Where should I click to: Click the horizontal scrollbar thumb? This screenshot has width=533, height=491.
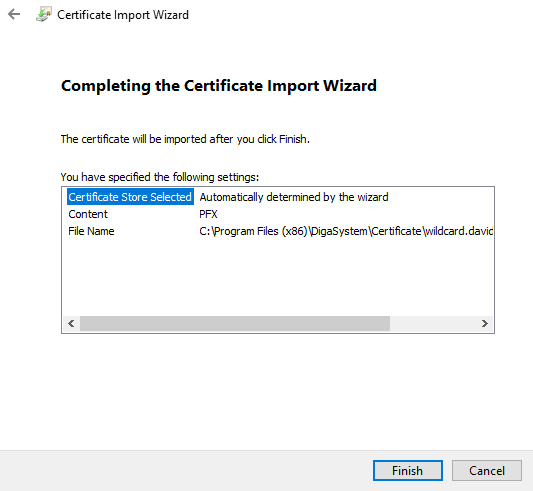point(235,323)
